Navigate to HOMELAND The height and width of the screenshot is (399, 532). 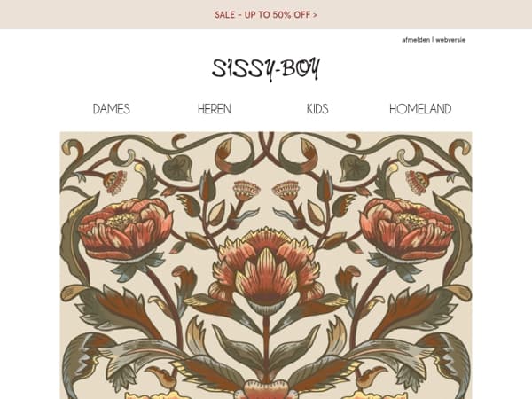click(420, 109)
